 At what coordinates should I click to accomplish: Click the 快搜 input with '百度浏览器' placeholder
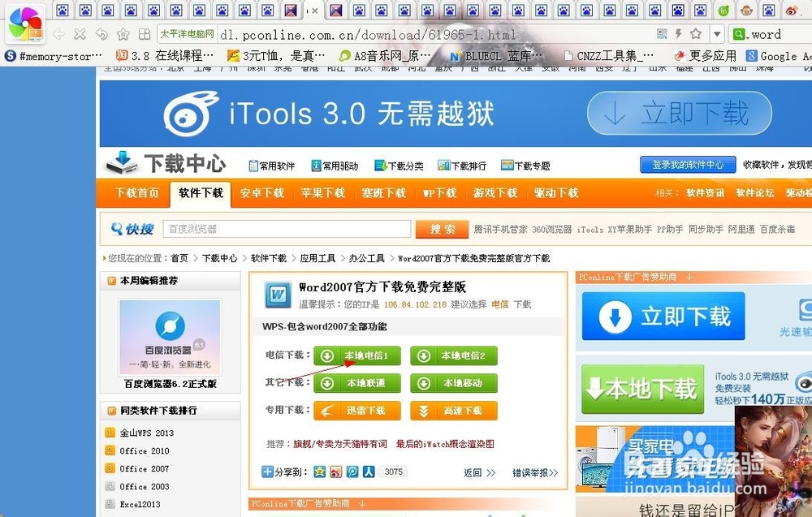click(287, 229)
